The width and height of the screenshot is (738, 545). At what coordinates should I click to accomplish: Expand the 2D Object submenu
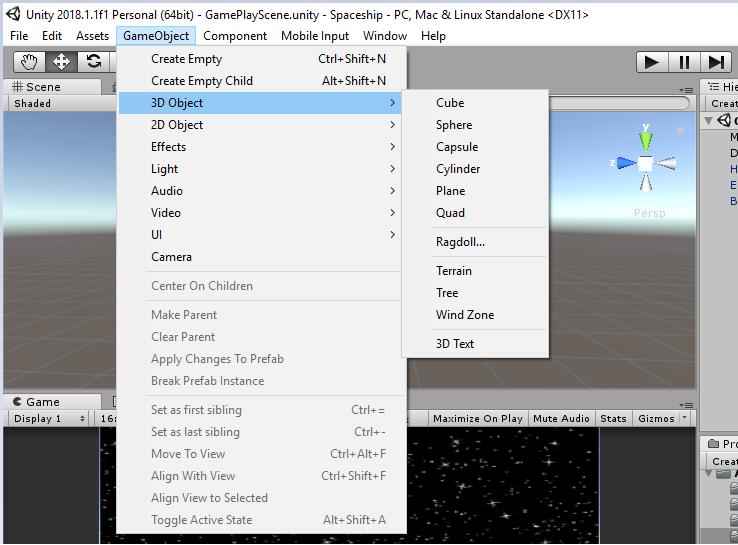[x=261, y=125]
